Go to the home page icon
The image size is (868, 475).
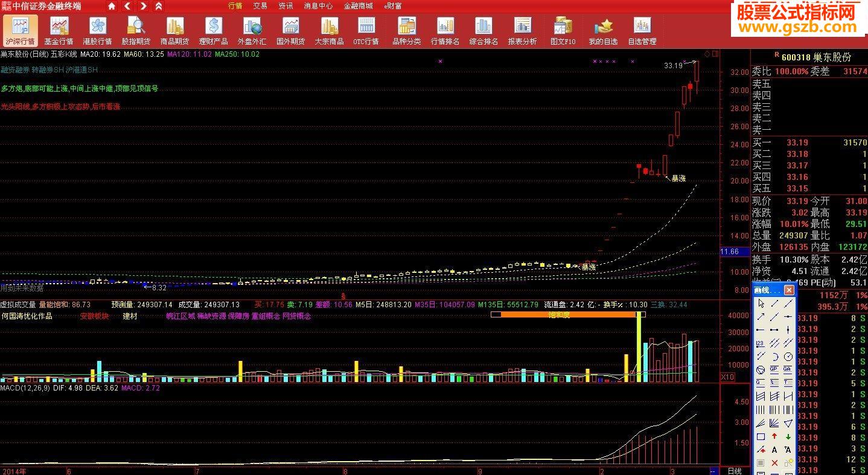pyautogui.click(x=112, y=6)
